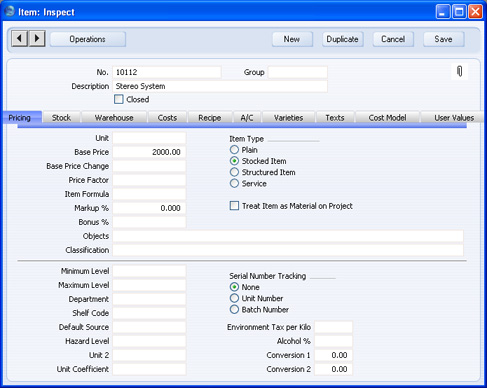Screen dimensions: 487x388
Task: Click the Objects input field
Action: [x=288, y=236]
